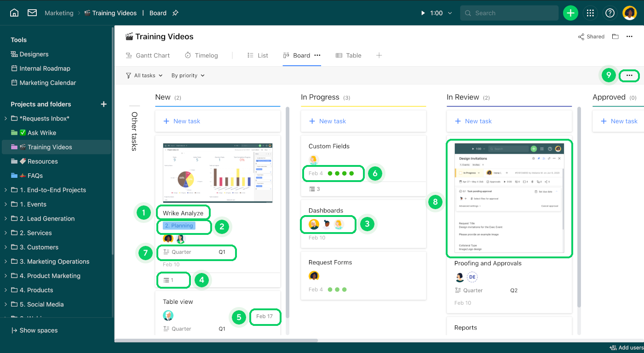Switch to the Table view tab

pos(349,55)
